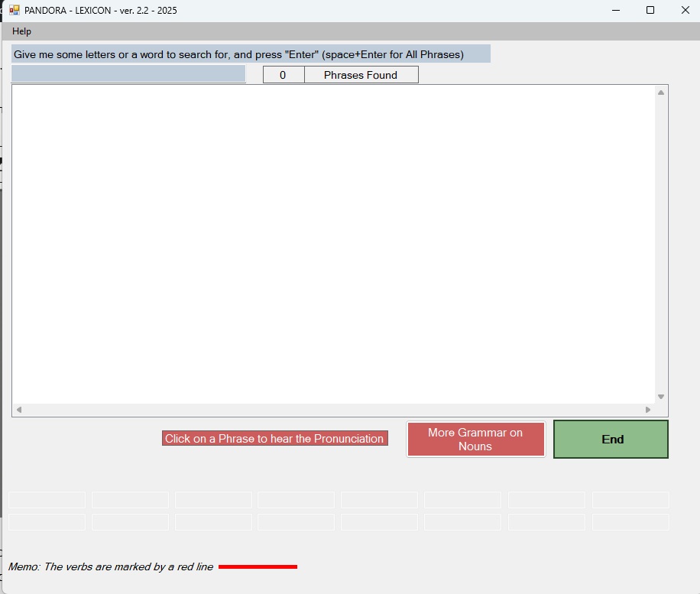Click the red pronunciation hint label

click(x=274, y=439)
